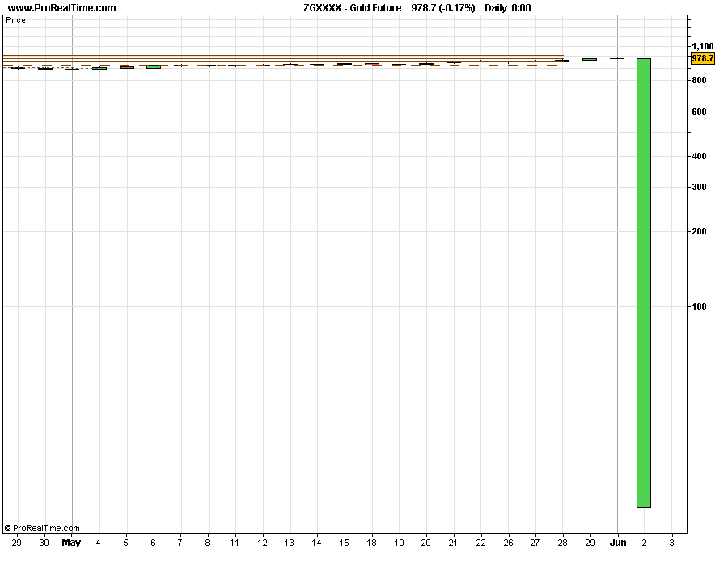Select the date label 21 on the axis
Screen dimensions: 728x566
pyautogui.click(x=453, y=543)
